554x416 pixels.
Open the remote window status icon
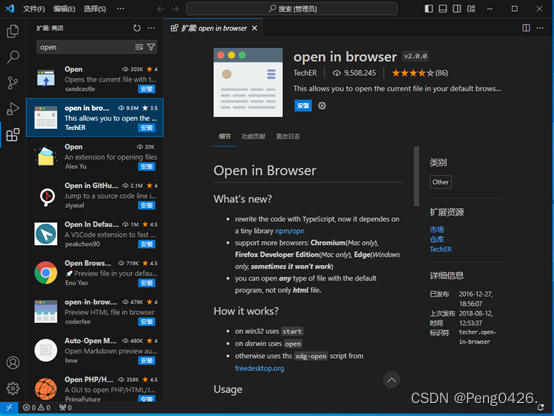(x=9, y=408)
